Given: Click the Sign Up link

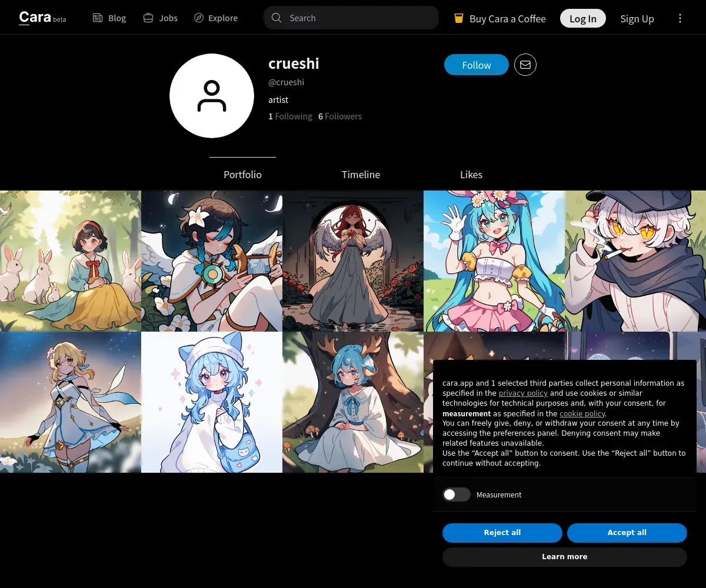Looking at the screenshot, I should [x=637, y=18].
